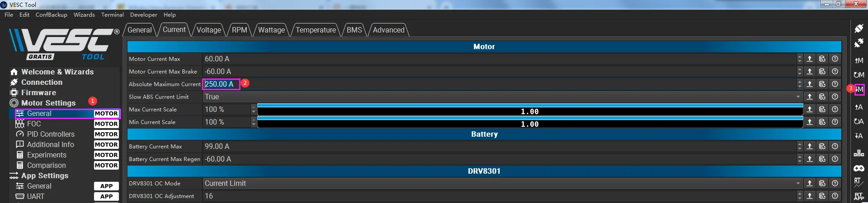Screen dimensions: 868x203
Task: Select FOC under Motor Settings
Action: click(67, 124)
